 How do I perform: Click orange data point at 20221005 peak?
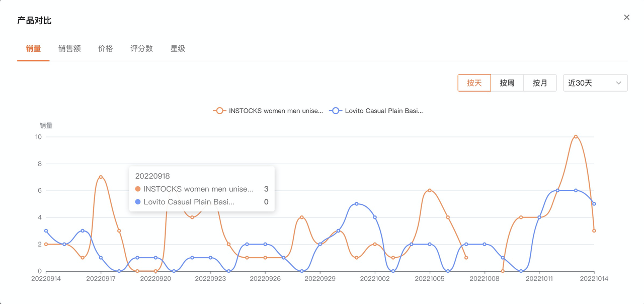point(430,191)
